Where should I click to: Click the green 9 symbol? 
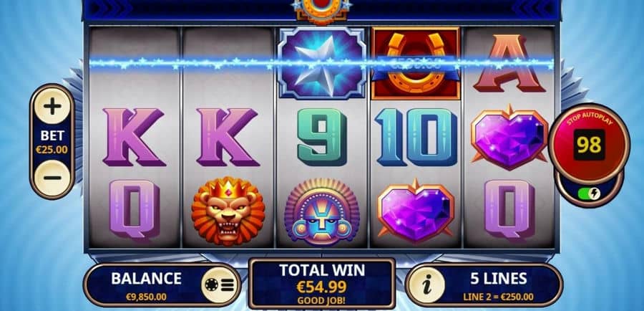322,137
